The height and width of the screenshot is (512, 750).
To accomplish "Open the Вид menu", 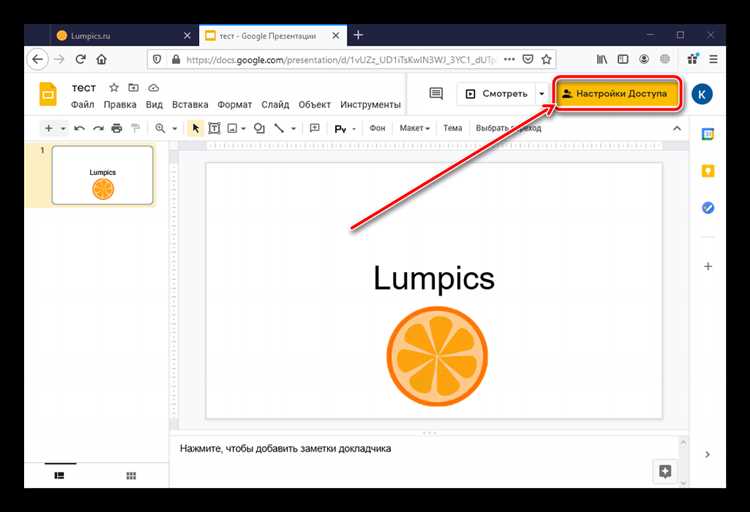I will [154, 104].
